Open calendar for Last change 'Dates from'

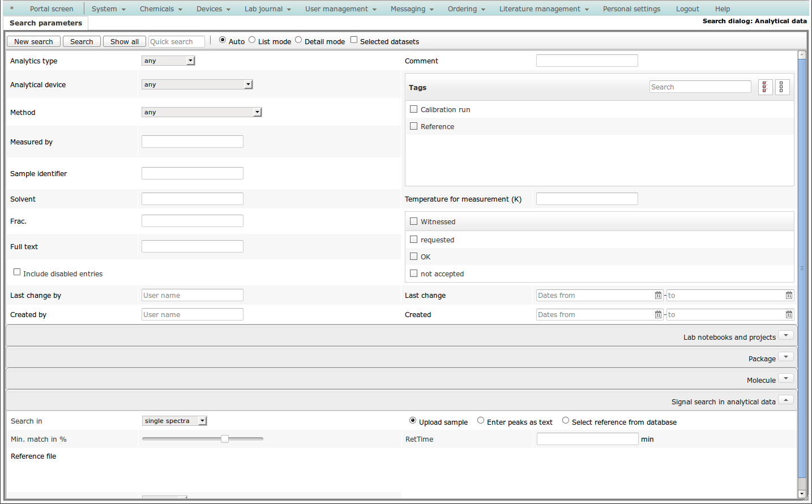[658, 296]
